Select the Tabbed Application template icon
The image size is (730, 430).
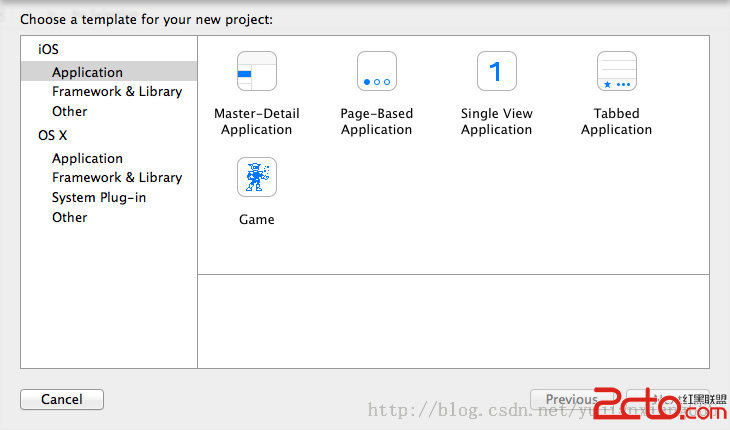click(x=616, y=72)
